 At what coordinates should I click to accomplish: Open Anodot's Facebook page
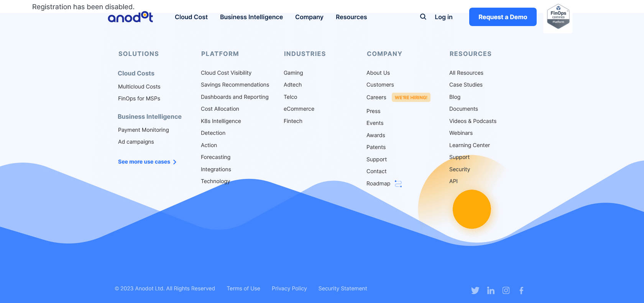[521, 290]
